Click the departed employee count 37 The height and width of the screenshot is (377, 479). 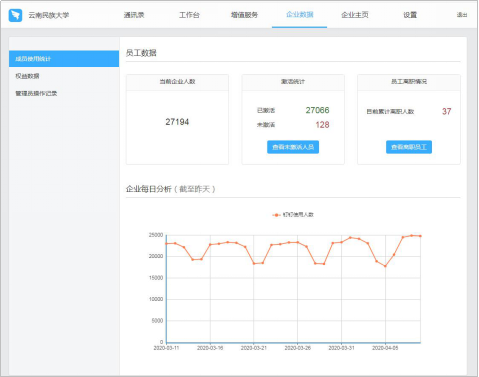447,111
